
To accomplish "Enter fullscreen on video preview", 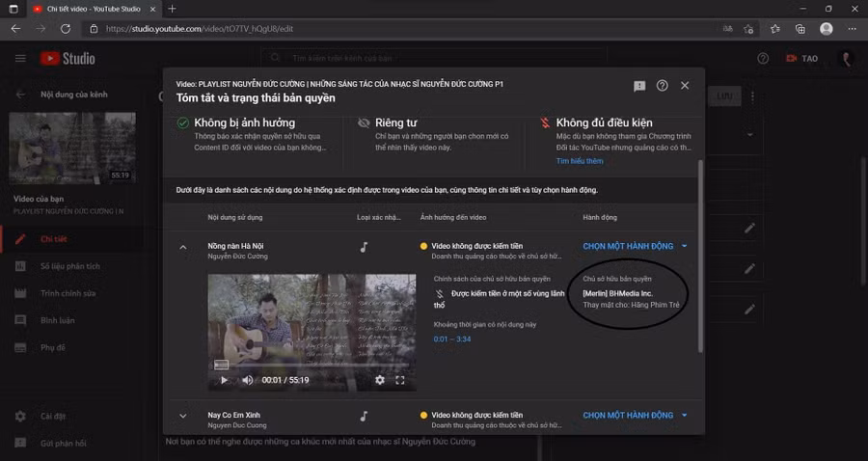I will pyautogui.click(x=400, y=380).
